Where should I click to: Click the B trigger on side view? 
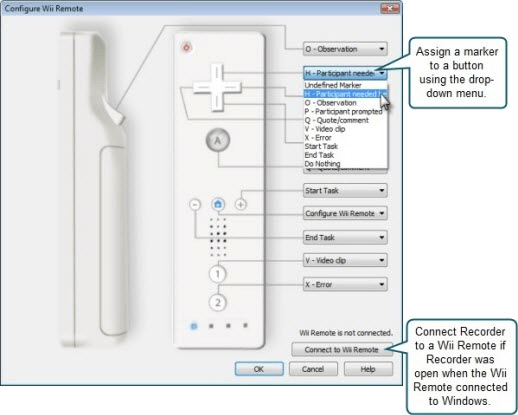(115, 112)
